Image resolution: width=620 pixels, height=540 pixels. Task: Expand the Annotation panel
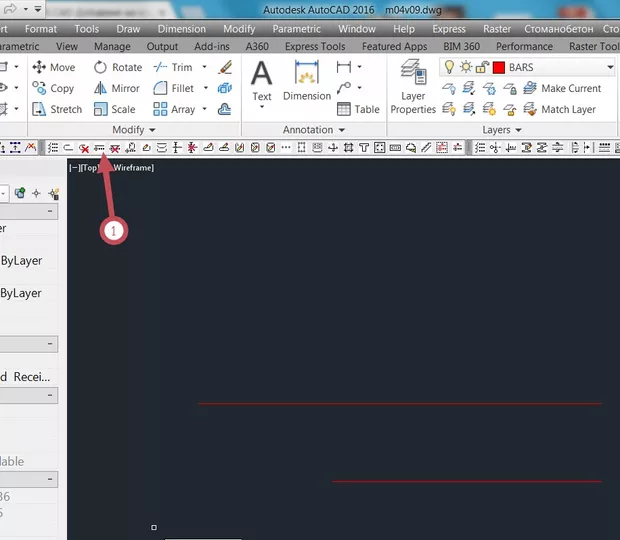point(314,130)
